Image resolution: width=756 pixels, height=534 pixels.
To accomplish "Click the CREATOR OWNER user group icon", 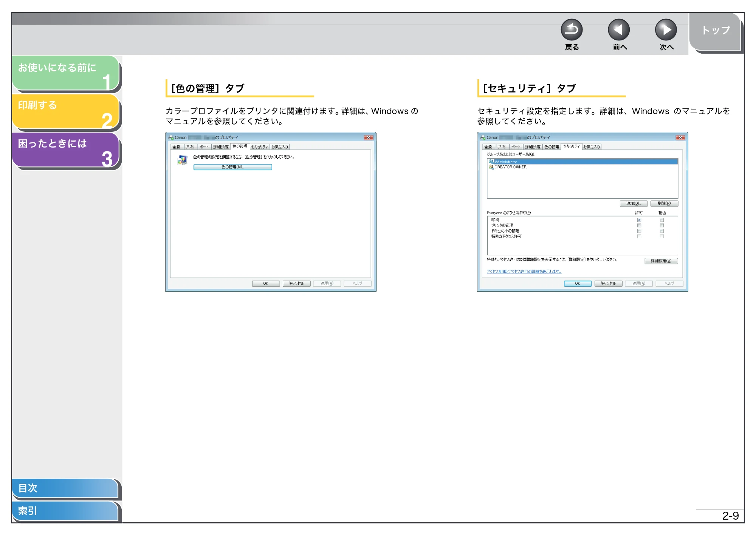I will [x=491, y=167].
